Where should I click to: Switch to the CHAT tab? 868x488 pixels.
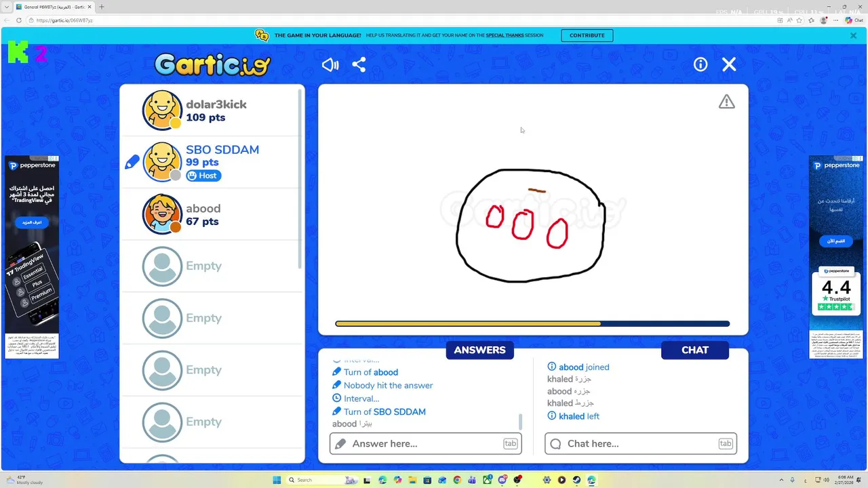[695, 350]
